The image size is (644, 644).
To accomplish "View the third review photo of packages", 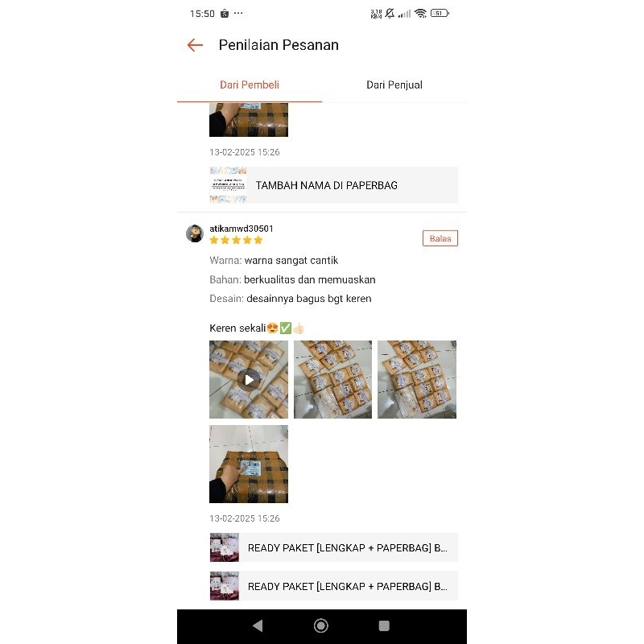I will [x=417, y=379].
